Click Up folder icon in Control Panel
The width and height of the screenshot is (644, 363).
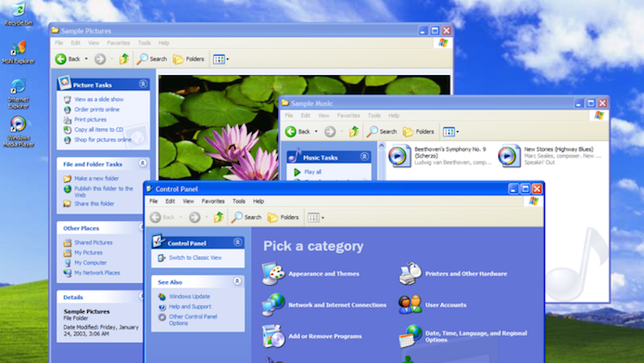tap(218, 217)
